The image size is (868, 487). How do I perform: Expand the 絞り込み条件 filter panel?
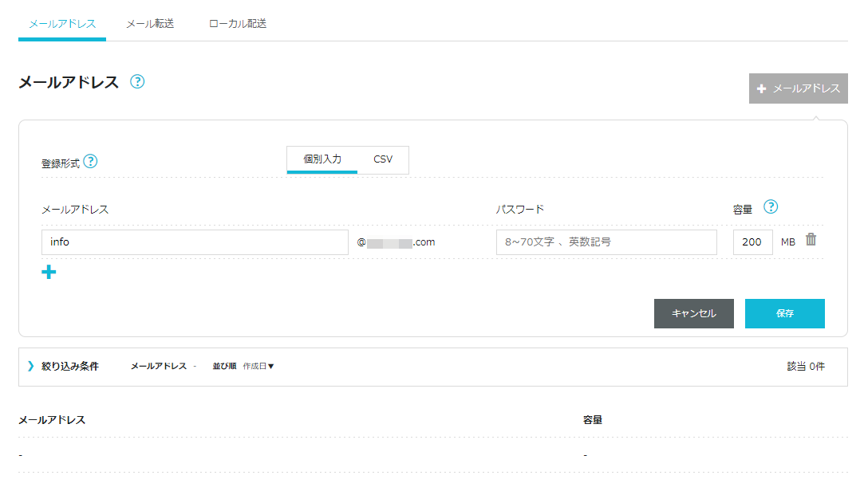[x=63, y=367]
